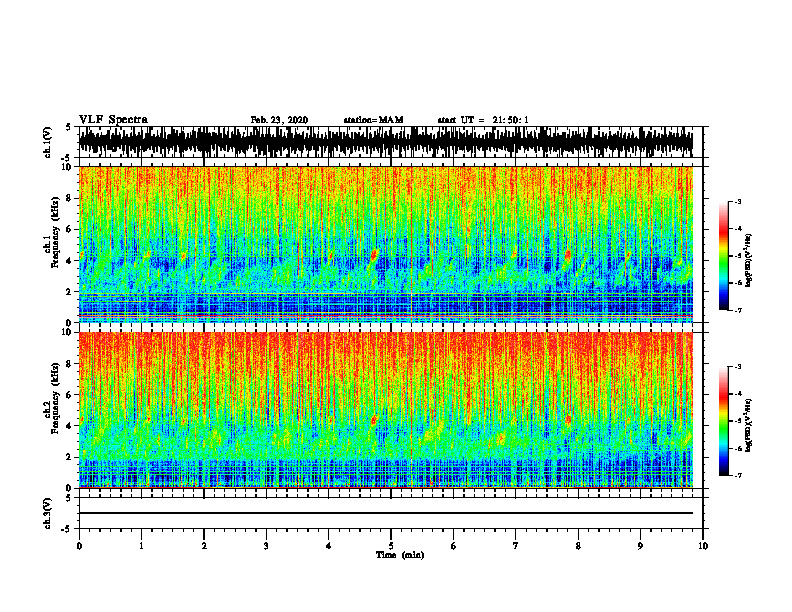Click the ch.2 color scale log PSD label
Viewport: 792px width, 612px height.
tap(749, 425)
